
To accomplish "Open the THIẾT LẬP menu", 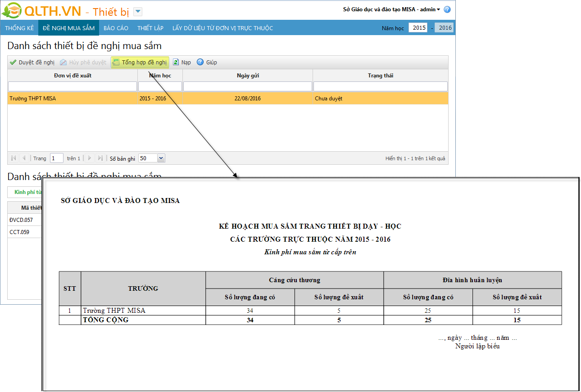I will [150, 28].
